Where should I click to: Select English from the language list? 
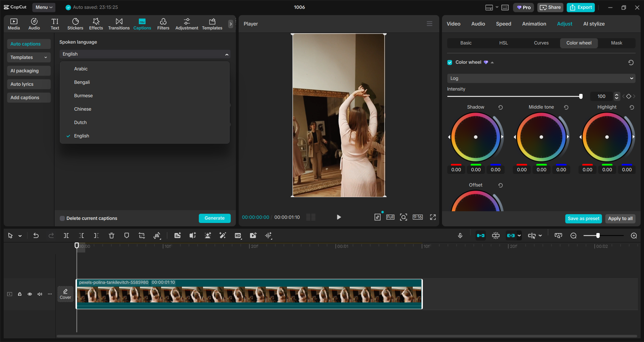pyautogui.click(x=82, y=136)
